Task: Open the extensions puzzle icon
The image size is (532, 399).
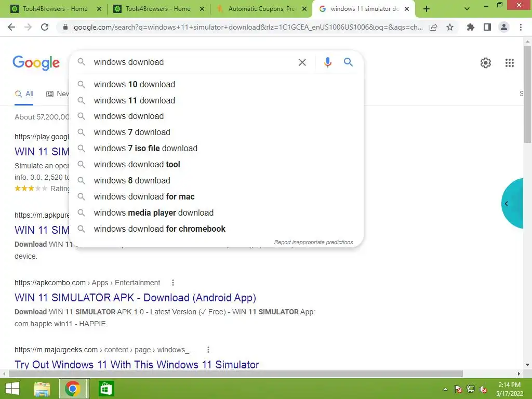Action: [470, 27]
